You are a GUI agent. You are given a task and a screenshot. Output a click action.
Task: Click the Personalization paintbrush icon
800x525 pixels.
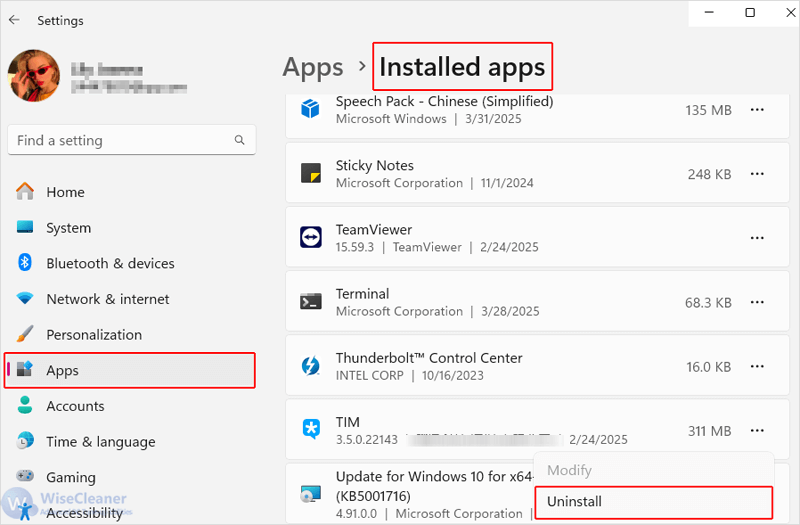point(24,334)
